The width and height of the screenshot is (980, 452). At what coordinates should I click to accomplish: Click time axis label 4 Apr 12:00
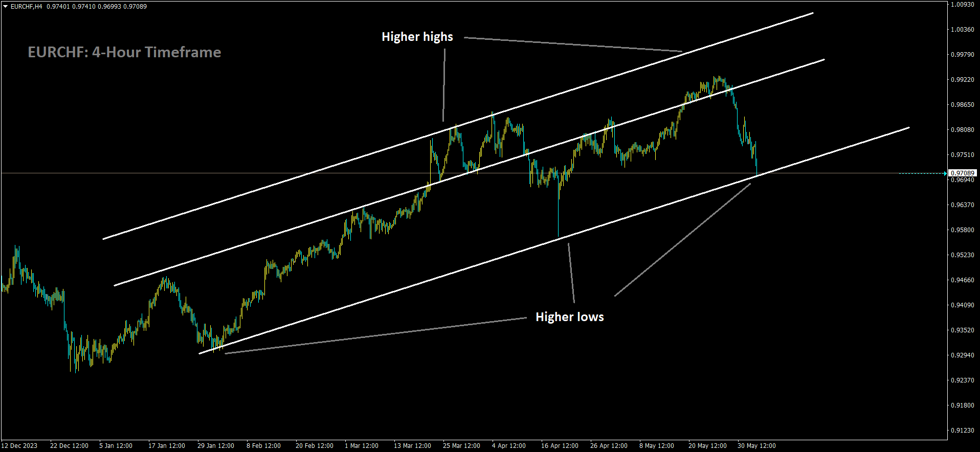click(509, 446)
